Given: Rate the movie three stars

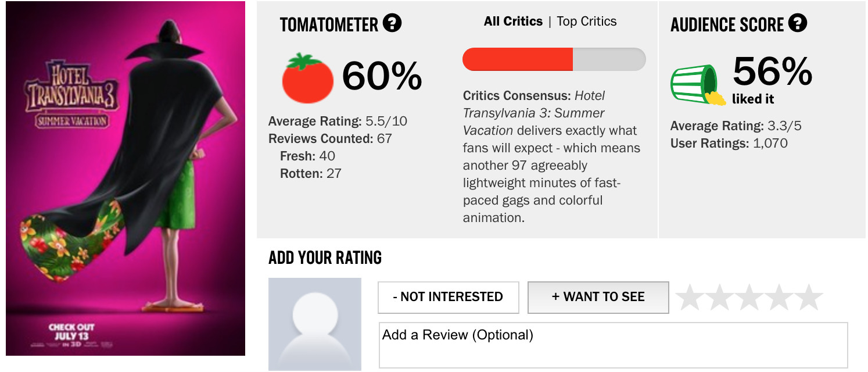Looking at the screenshot, I should [x=749, y=298].
